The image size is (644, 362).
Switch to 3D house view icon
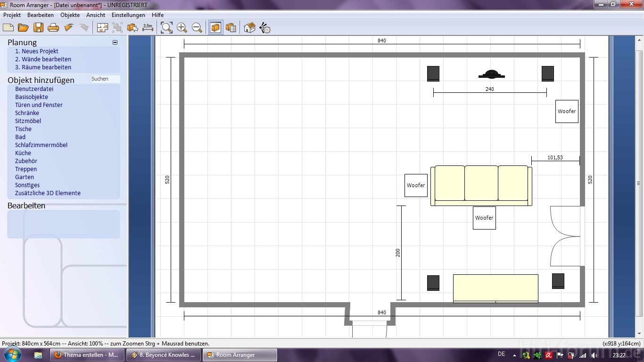point(249,28)
